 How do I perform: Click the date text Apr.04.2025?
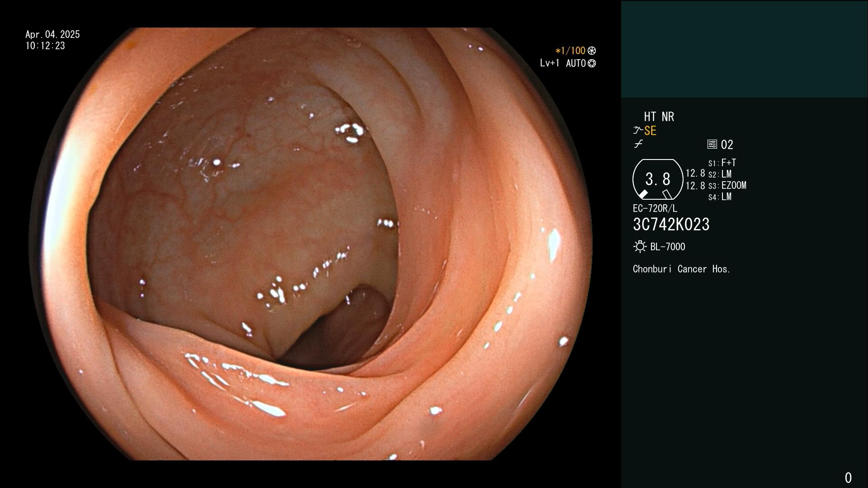point(52,34)
